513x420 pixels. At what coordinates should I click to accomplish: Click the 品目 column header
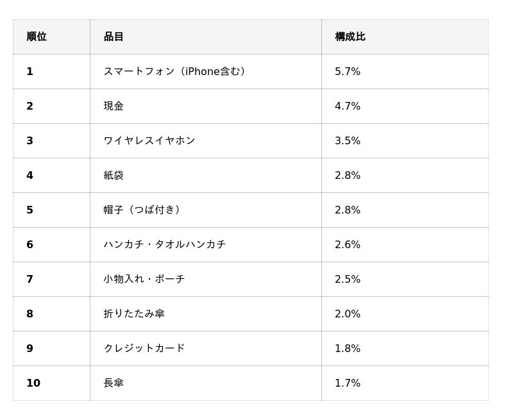206,37
